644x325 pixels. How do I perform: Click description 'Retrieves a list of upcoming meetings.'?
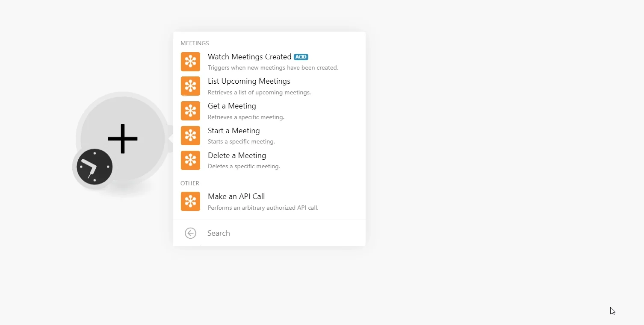pyautogui.click(x=259, y=92)
